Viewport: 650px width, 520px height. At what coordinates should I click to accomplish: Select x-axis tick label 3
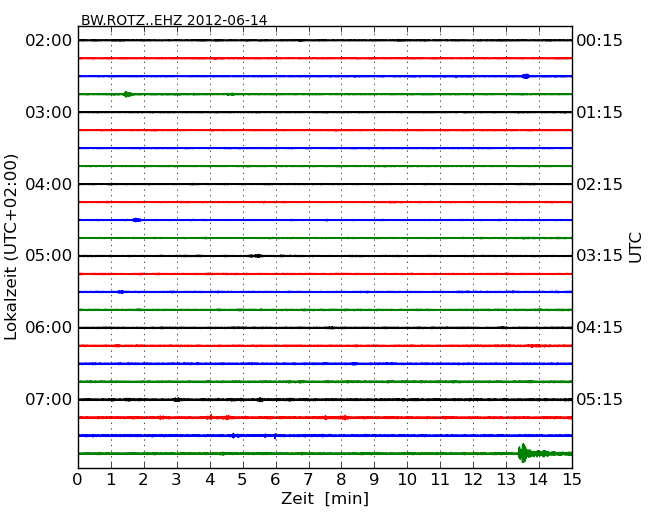(x=177, y=479)
